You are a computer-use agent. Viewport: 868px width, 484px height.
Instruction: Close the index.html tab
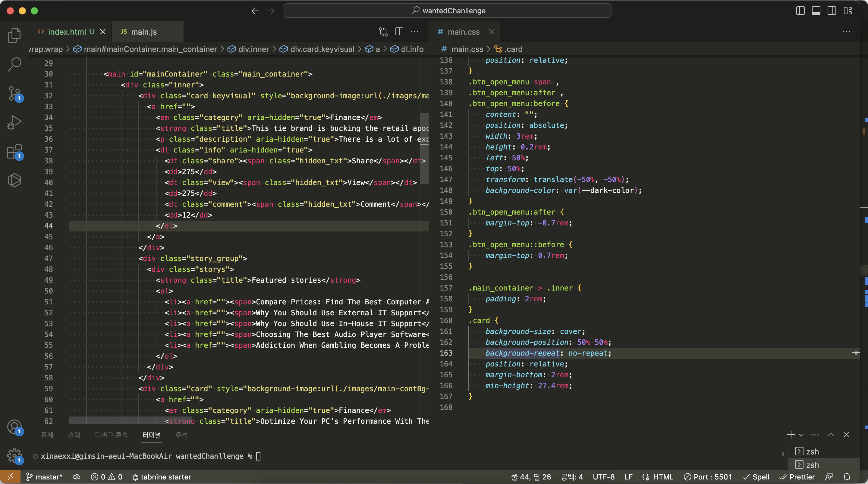click(103, 32)
